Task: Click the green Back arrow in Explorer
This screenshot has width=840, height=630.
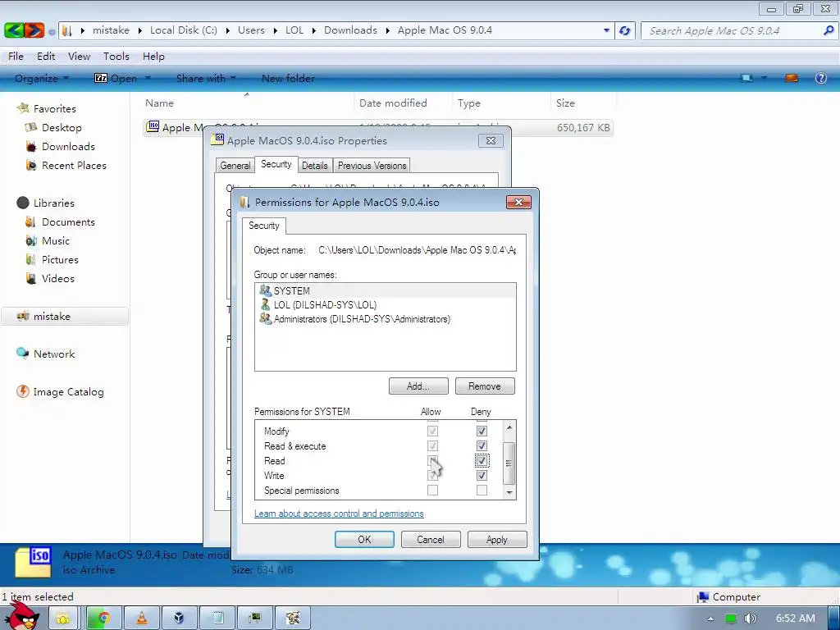Action: click(x=14, y=30)
